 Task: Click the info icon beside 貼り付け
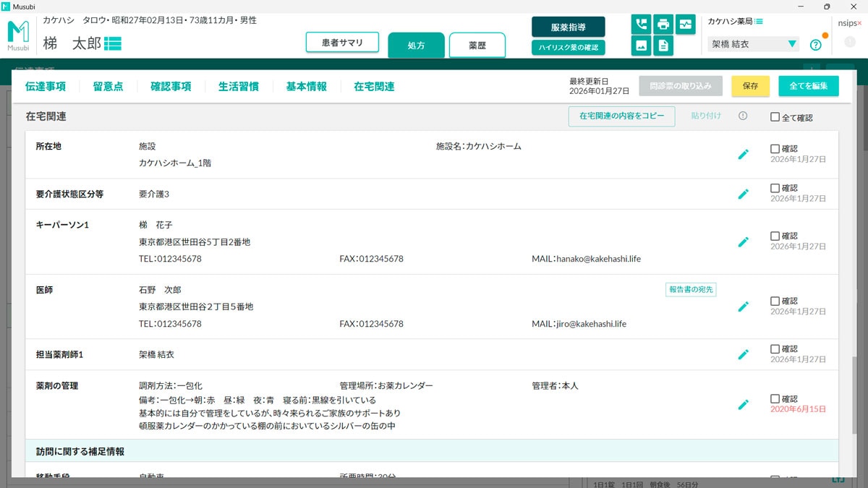tap(741, 115)
